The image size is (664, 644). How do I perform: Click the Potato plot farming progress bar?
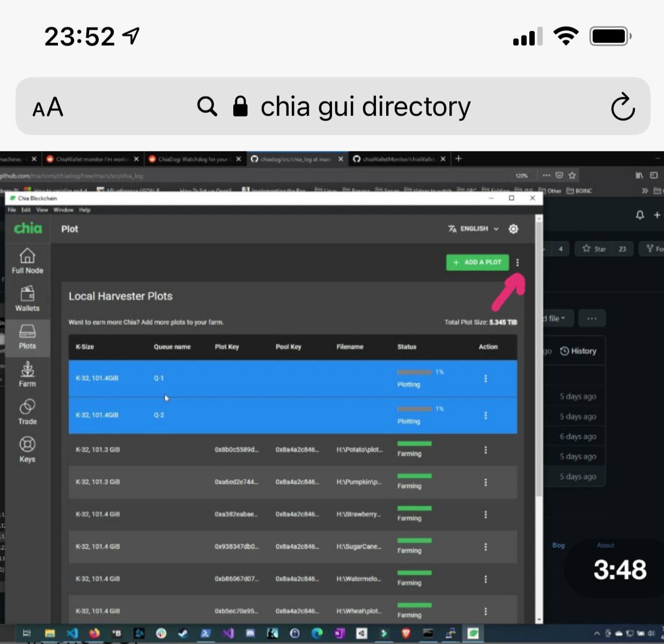tap(414, 443)
